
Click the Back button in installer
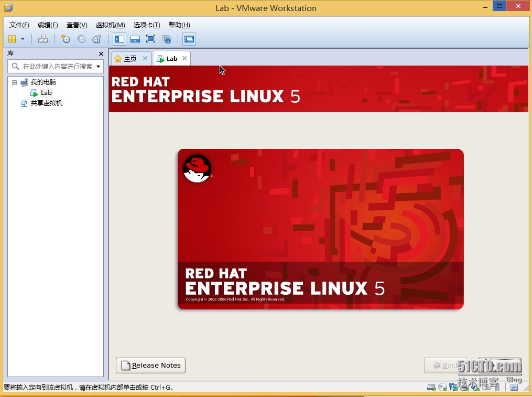click(x=445, y=366)
